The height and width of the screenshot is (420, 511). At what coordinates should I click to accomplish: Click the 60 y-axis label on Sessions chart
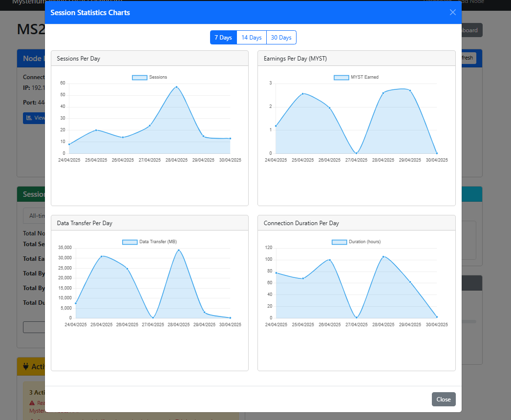(63, 83)
